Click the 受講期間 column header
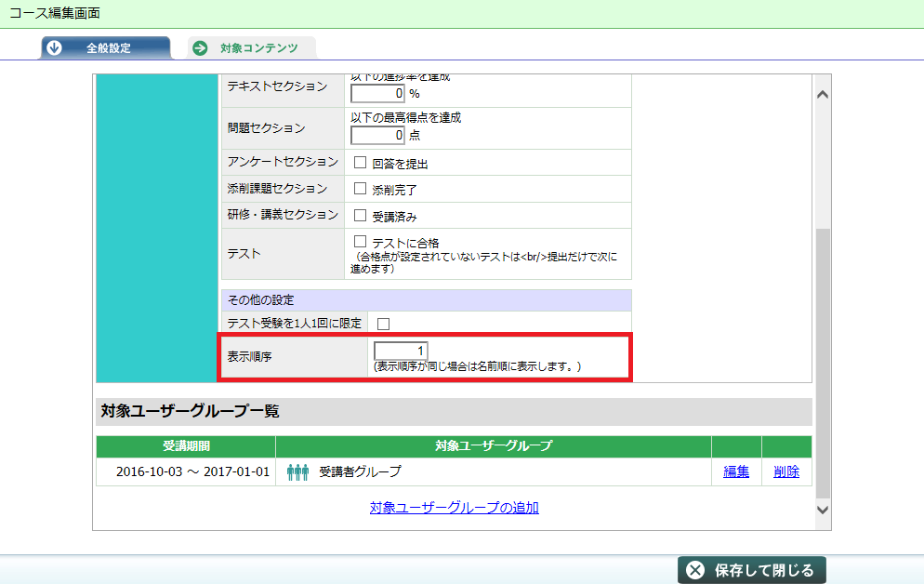 click(x=186, y=446)
